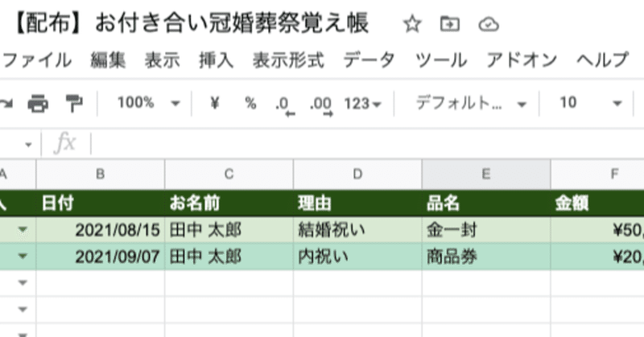Increase decimal places button

(x=320, y=105)
